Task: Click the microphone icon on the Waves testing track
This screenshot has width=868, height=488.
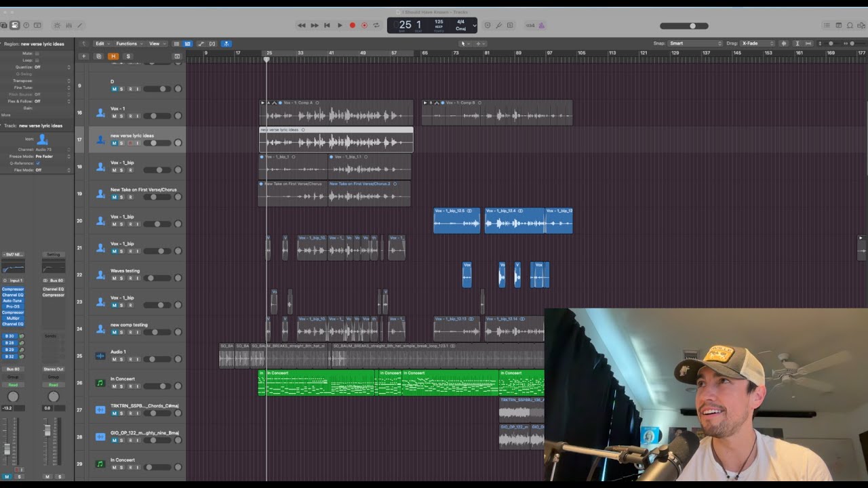Action: click(x=100, y=274)
